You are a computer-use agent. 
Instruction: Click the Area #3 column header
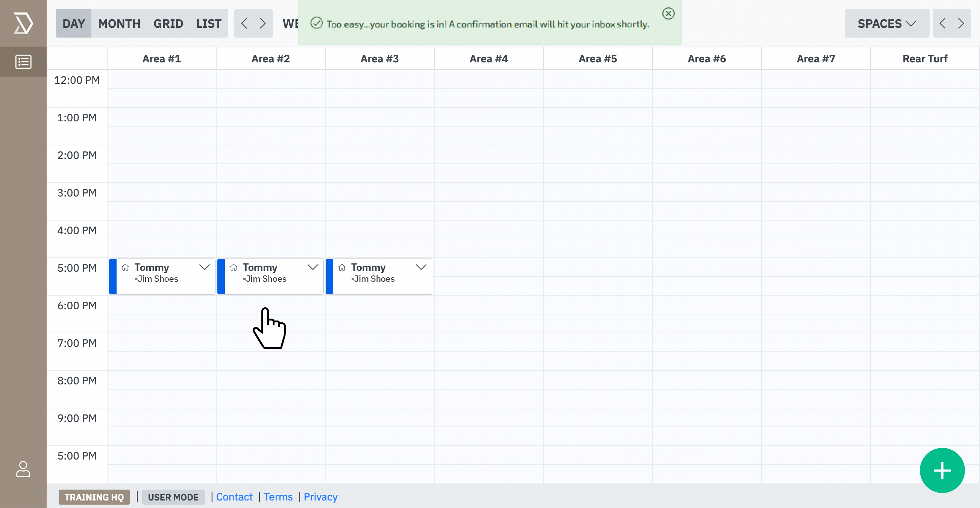pos(380,59)
